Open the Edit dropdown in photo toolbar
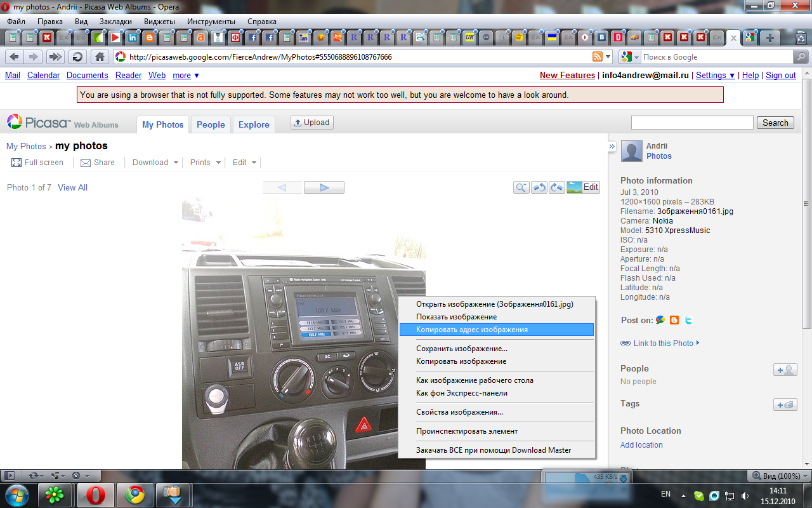This screenshot has width=812, height=508. coord(244,163)
